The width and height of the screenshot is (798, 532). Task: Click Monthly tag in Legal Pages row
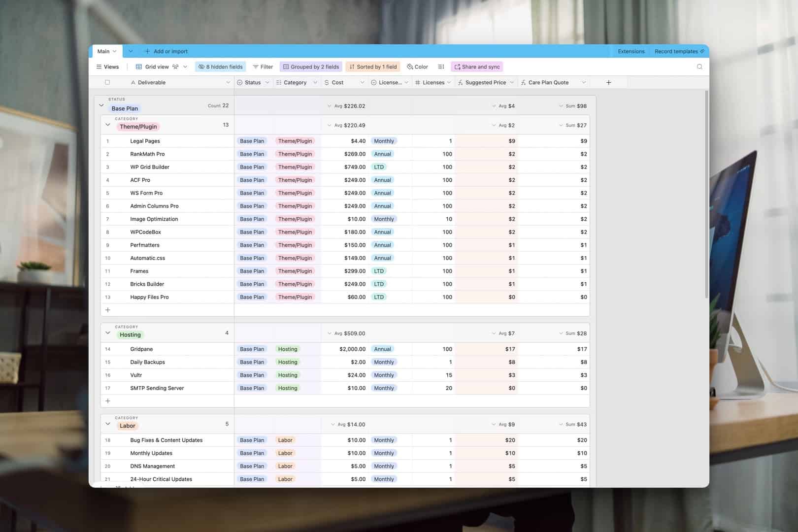(384, 141)
